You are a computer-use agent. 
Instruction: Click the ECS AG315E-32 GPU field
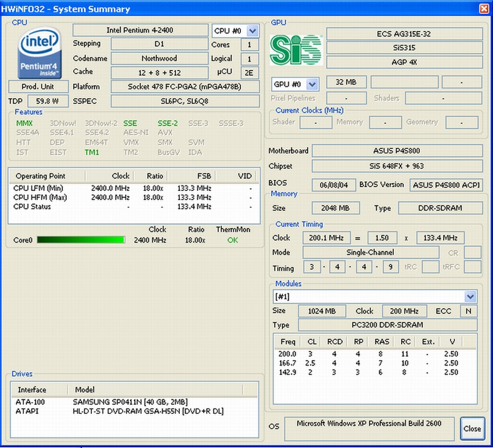click(404, 34)
